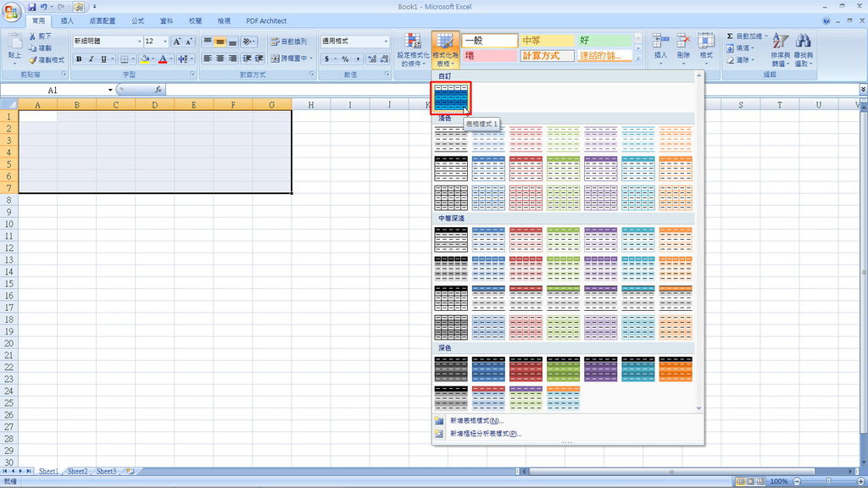Switch to the 插入 (Insert) ribbon tab

click(x=67, y=21)
